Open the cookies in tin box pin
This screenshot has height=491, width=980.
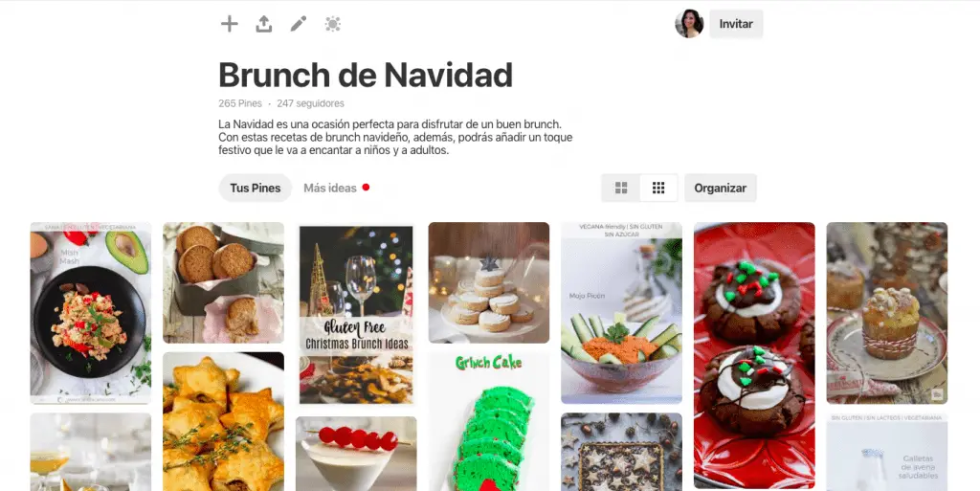pos(224,283)
